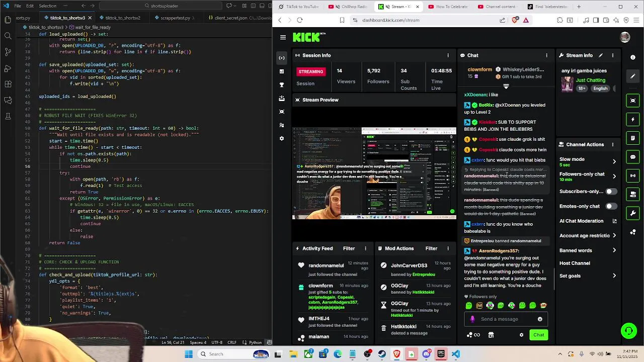The image size is (644, 362).
Task: Reload the page in Brave browser
Action: tap(300, 20)
